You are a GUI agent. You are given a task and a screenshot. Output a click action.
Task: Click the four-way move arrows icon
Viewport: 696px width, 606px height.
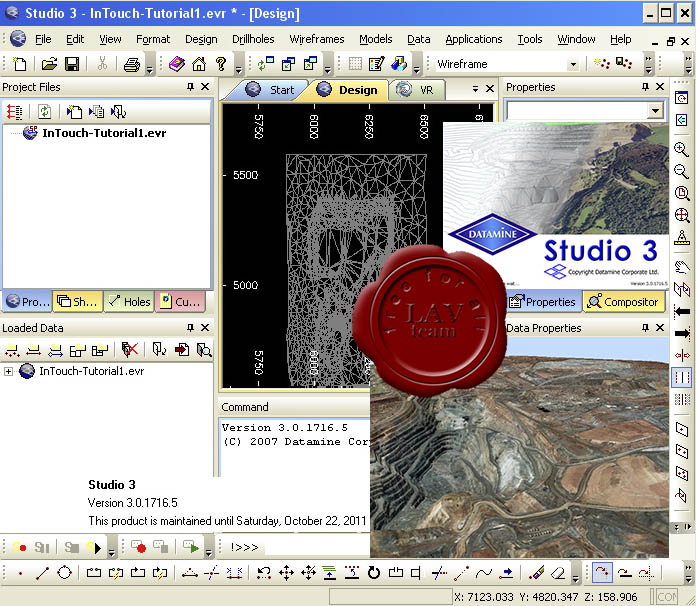coord(286,573)
